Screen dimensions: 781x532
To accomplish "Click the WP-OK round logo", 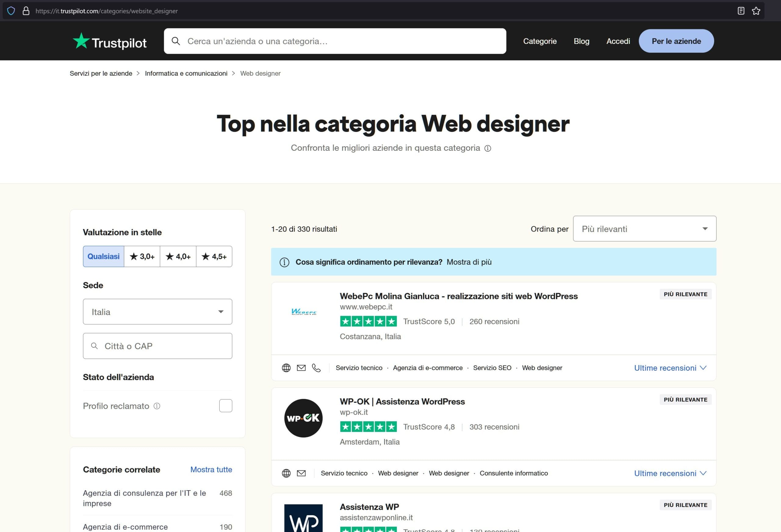I will (x=304, y=418).
